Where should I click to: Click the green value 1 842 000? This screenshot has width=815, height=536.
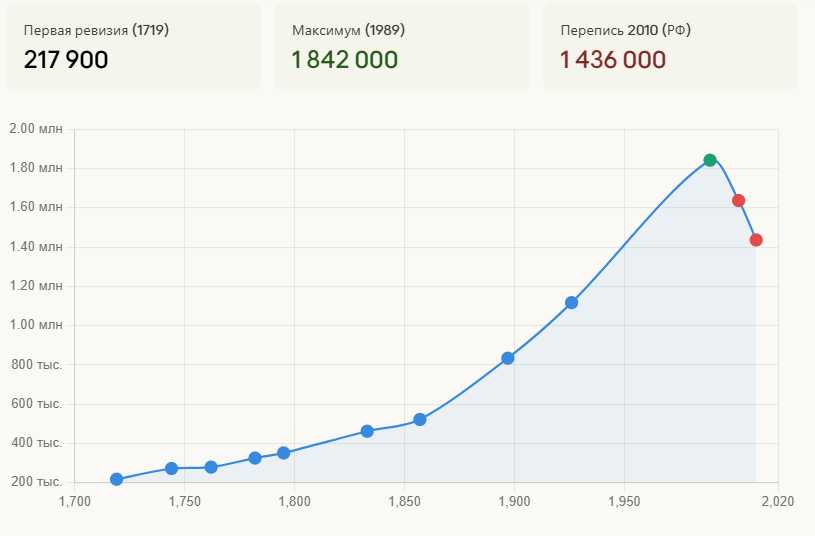345,60
